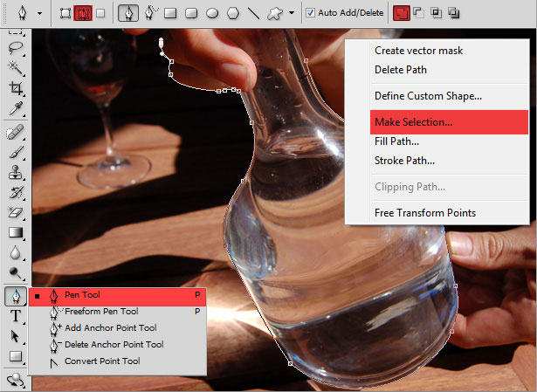Toggle Intersect path areas button
The height and width of the screenshot is (392, 537).
[x=436, y=13]
